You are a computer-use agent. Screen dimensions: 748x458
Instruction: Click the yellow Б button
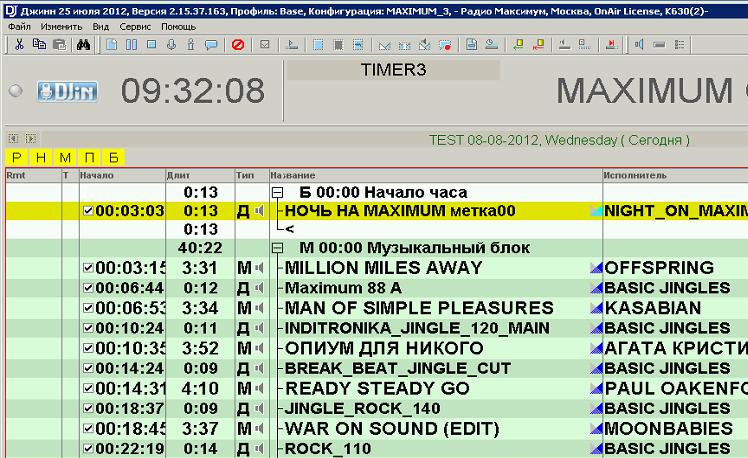point(114,157)
